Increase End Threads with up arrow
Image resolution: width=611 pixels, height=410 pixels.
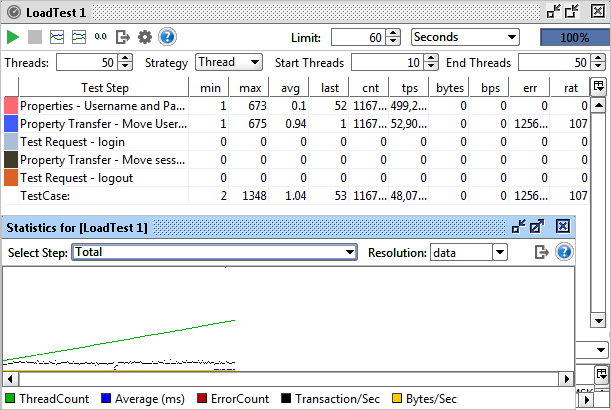[x=598, y=58]
